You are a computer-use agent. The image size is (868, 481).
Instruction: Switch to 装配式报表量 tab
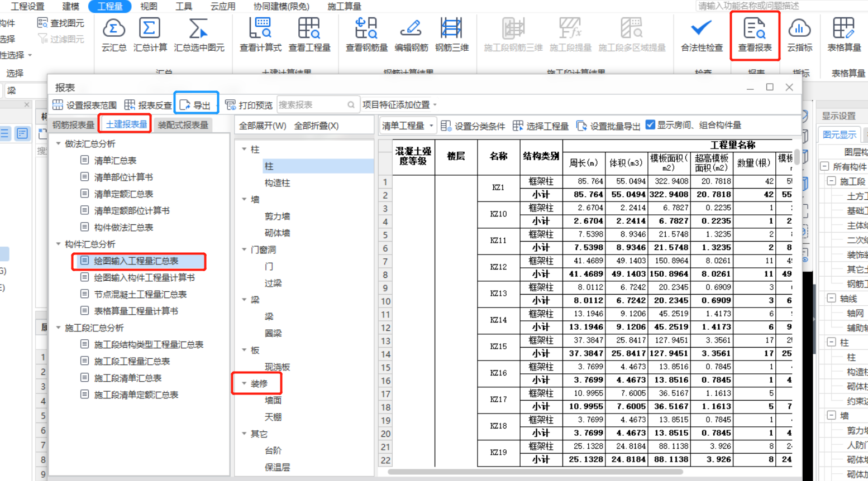pos(183,125)
